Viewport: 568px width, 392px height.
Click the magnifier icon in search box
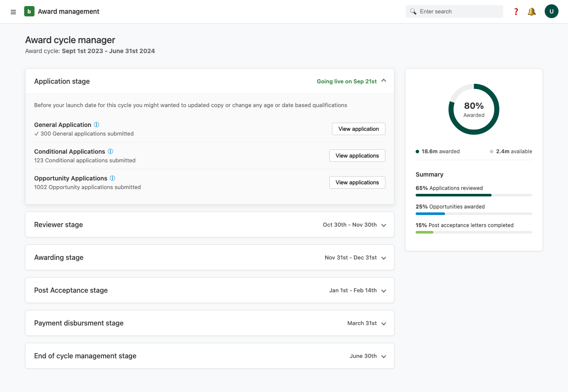pyautogui.click(x=413, y=12)
